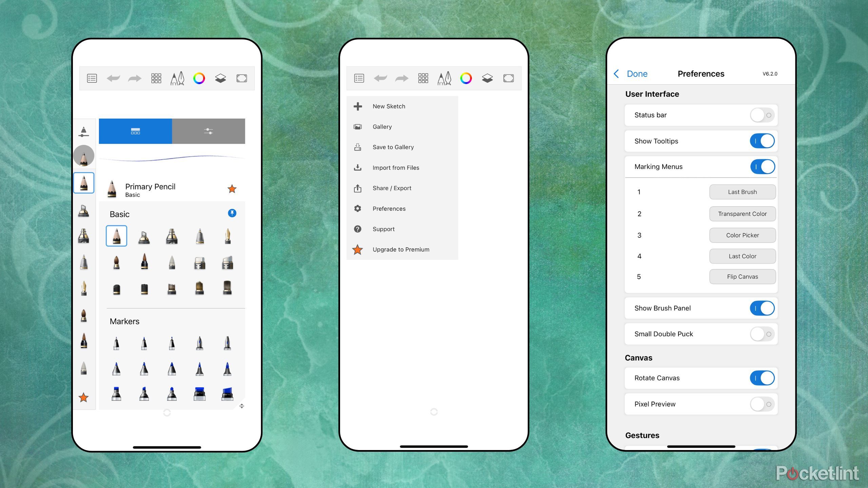Image resolution: width=868 pixels, height=488 pixels.
Task: Disable Show Tooltips switch
Action: pyautogui.click(x=762, y=141)
